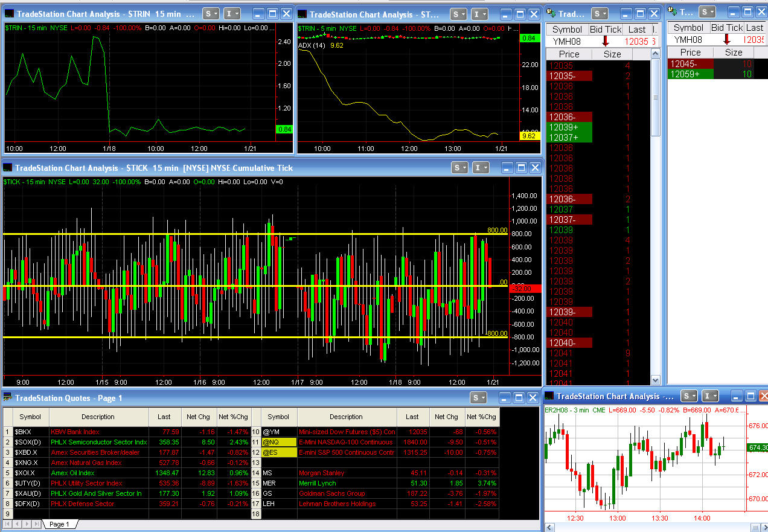This screenshot has height=532, width=768.
Task: Click the Bid Tick down arrow in right Matrix
Action: (x=727, y=39)
